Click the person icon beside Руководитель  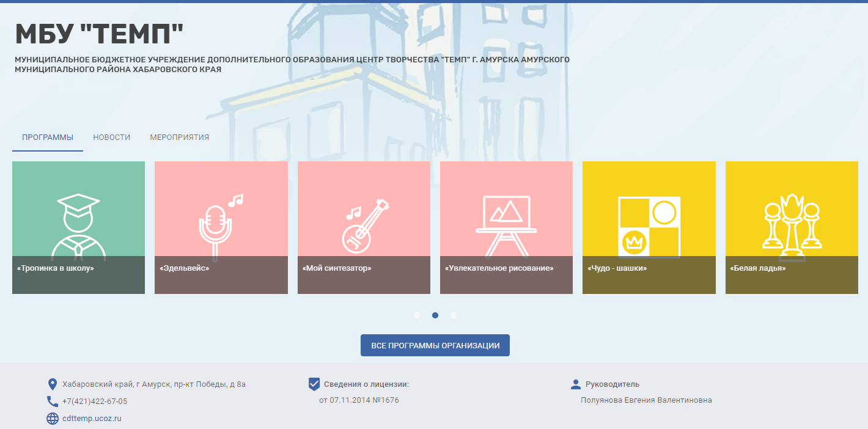pyautogui.click(x=575, y=384)
